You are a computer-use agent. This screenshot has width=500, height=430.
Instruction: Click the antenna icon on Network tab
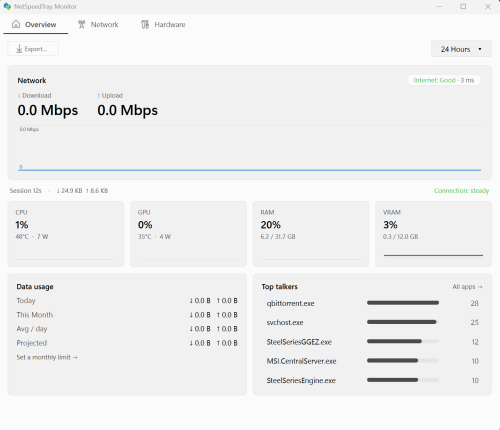pyautogui.click(x=82, y=24)
